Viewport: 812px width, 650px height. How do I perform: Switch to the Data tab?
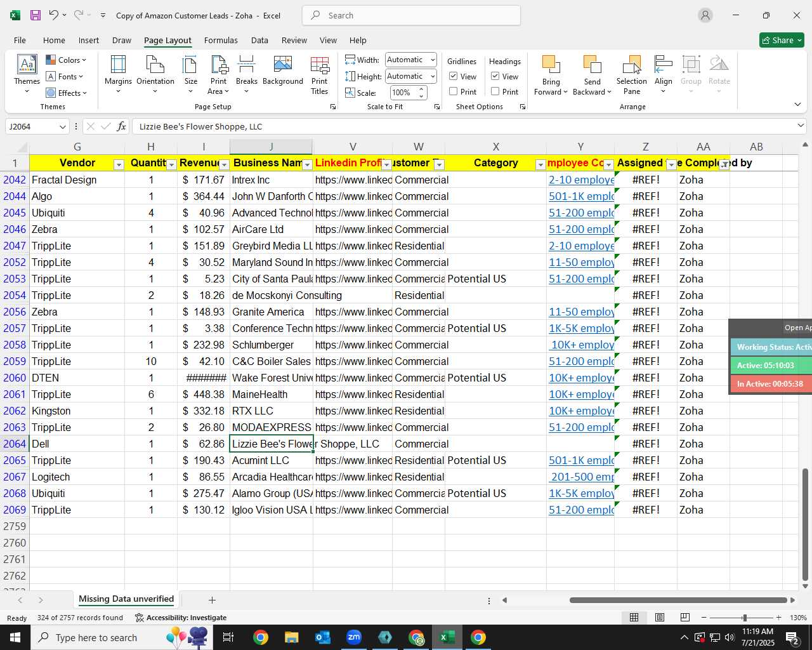pyautogui.click(x=259, y=40)
